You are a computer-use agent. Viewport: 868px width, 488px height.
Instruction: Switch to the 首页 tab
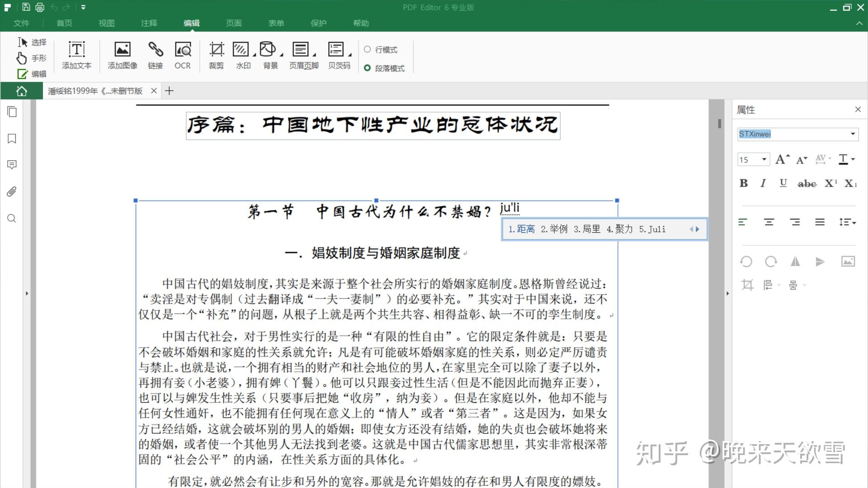[x=64, y=23]
